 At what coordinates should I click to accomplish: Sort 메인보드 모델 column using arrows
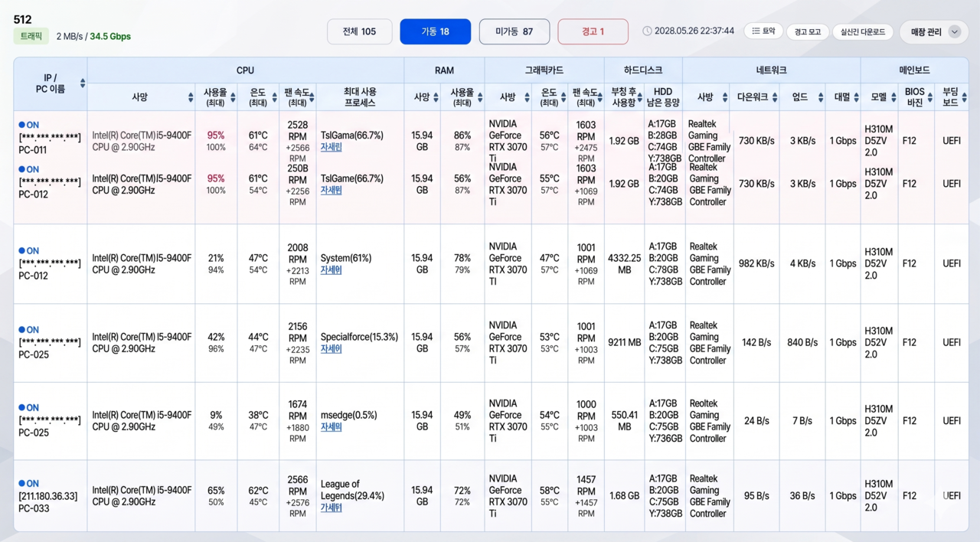click(x=893, y=97)
